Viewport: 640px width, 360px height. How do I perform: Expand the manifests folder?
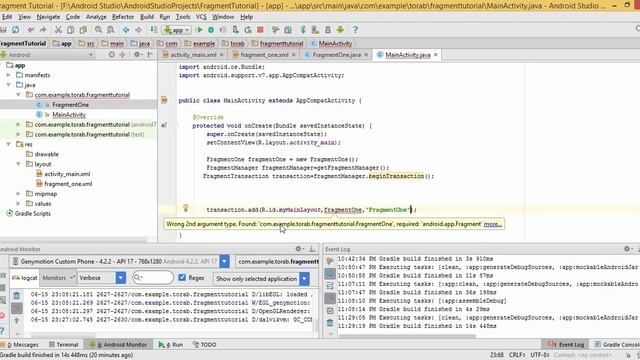tap(9, 75)
